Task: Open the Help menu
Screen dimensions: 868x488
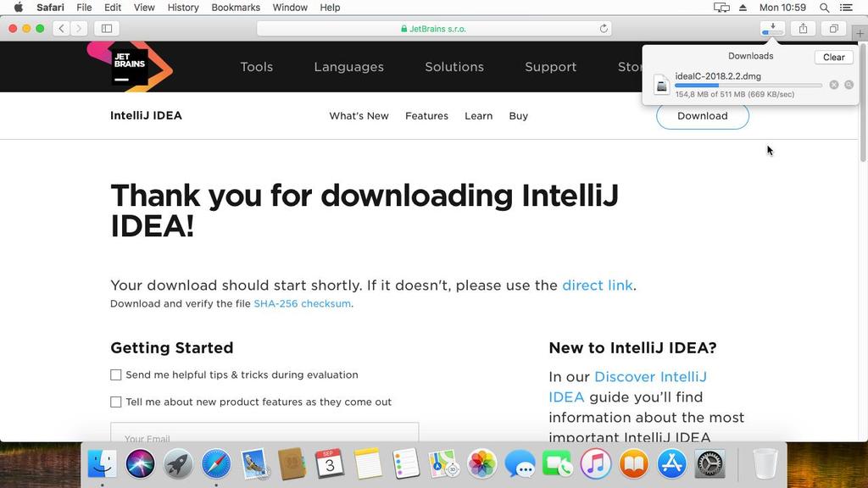Action: 330,8
